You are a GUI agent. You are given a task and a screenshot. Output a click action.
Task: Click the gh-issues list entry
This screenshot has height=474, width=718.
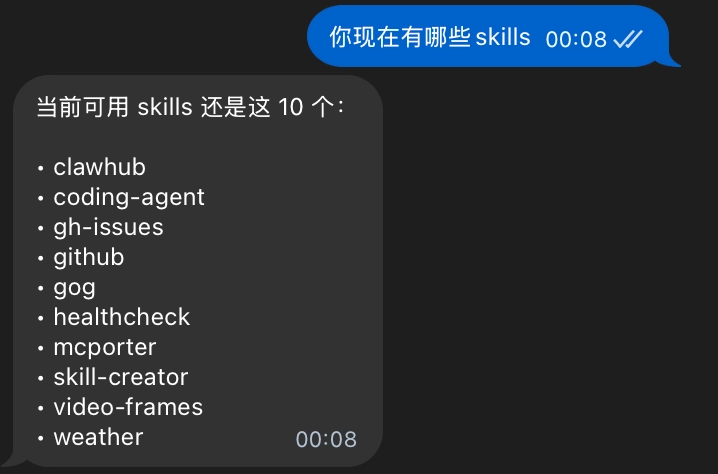[108, 228]
